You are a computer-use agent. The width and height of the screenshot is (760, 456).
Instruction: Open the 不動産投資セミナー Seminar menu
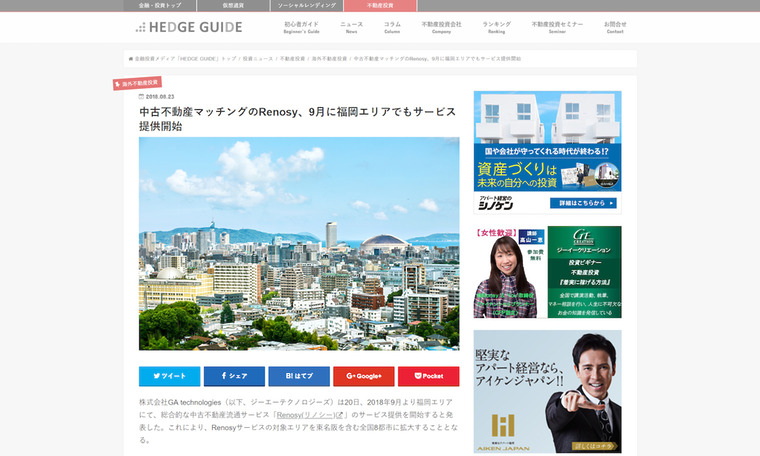557,27
